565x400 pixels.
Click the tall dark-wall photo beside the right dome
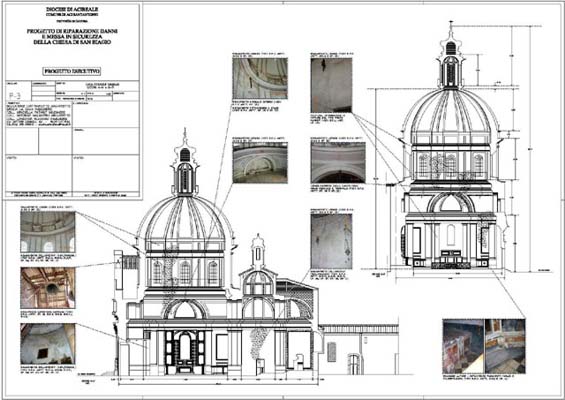(x=331, y=85)
